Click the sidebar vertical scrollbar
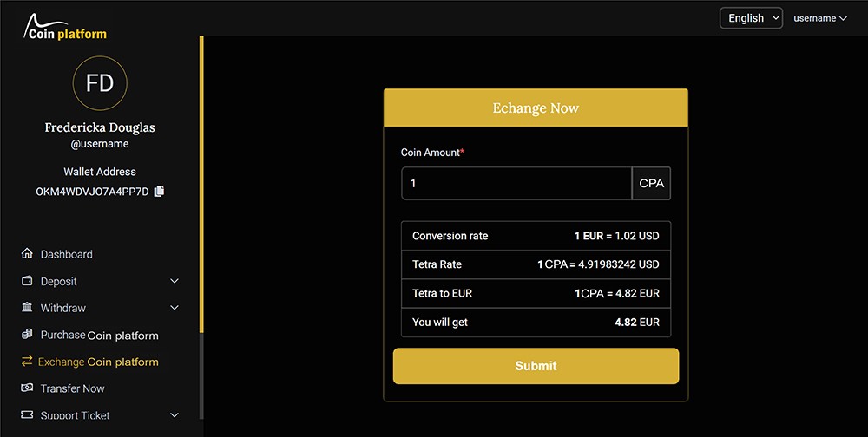 [201, 184]
